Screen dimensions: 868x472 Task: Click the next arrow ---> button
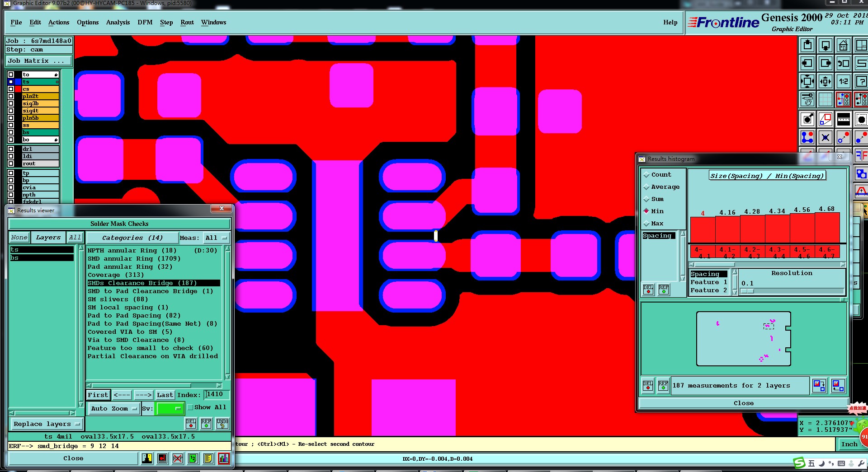(143, 395)
